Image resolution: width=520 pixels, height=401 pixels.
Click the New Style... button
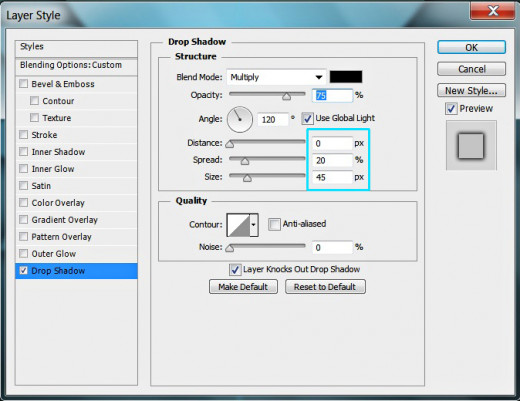(x=471, y=90)
